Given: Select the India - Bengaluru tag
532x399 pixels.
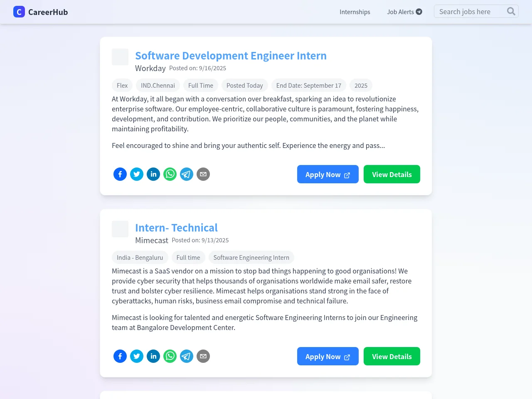Looking at the screenshot, I should point(140,257).
